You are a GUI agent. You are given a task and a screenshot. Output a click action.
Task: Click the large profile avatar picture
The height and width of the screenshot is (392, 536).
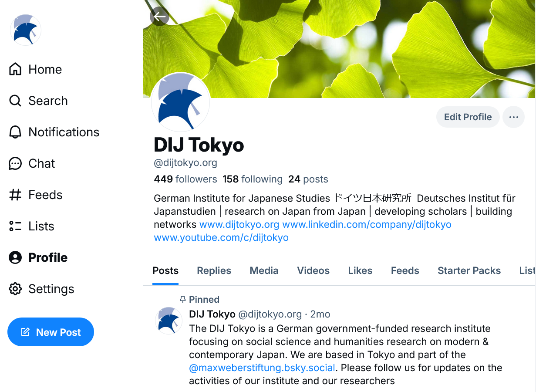click(x=181, y=102)
